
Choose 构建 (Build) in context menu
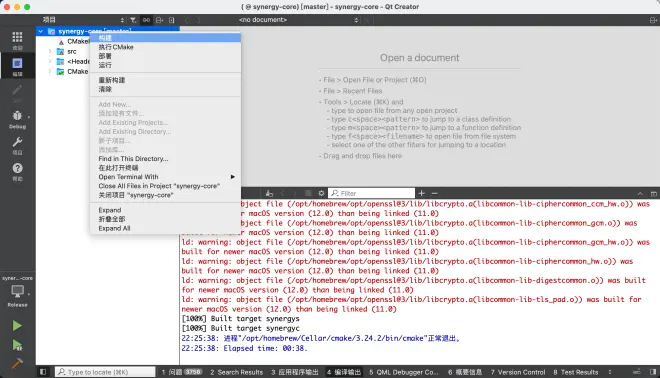[x=165, y=38]
